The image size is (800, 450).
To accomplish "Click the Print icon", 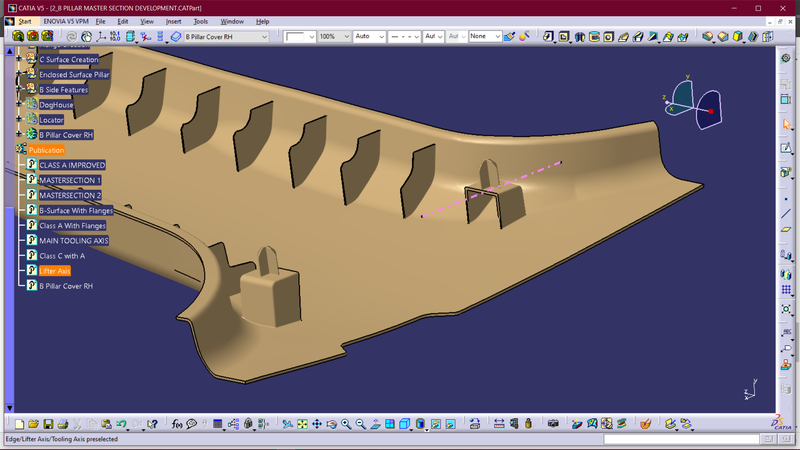I will pyautogui.click(x=63, y=424).
